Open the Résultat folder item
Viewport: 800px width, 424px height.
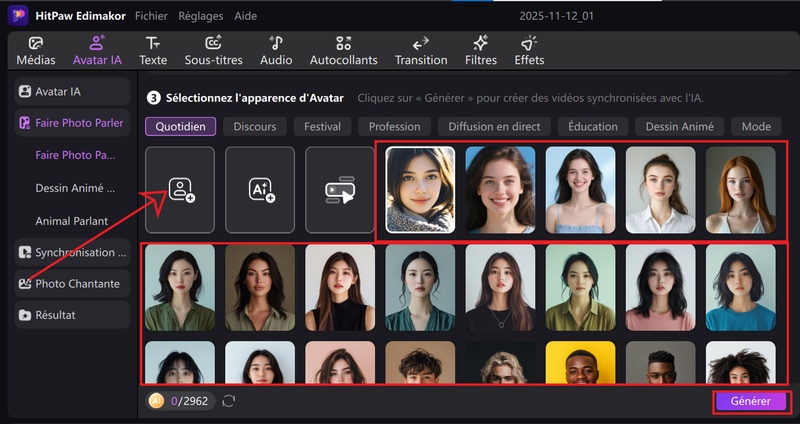[72, 315]
